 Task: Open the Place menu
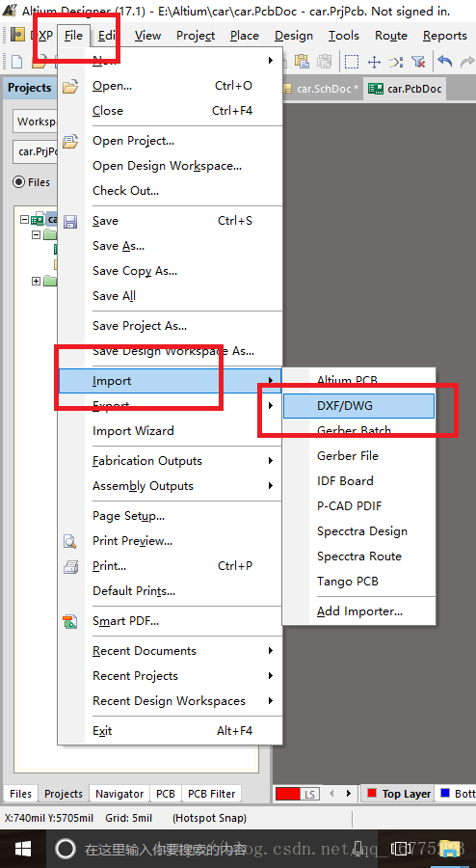[245, 36]
